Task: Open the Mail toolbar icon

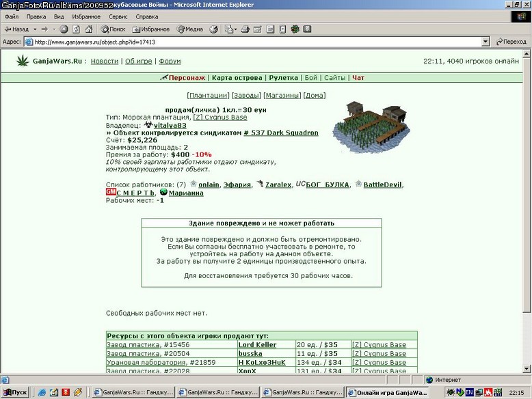Action: pyautogui.click(x=229, y=29)
